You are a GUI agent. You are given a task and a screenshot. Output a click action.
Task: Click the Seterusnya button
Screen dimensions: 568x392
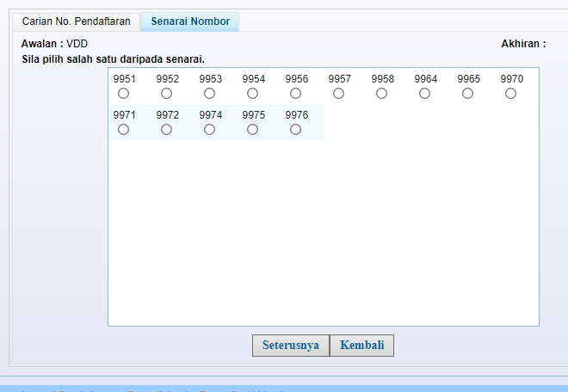[290, 346]
